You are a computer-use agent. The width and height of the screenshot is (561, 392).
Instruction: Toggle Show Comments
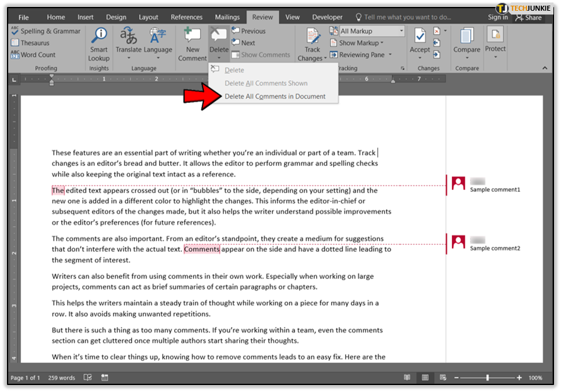click(261, 55)
